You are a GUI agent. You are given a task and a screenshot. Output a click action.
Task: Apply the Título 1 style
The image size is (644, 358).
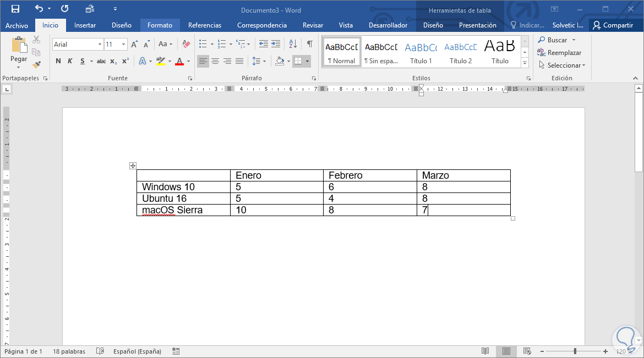(421, 53)
